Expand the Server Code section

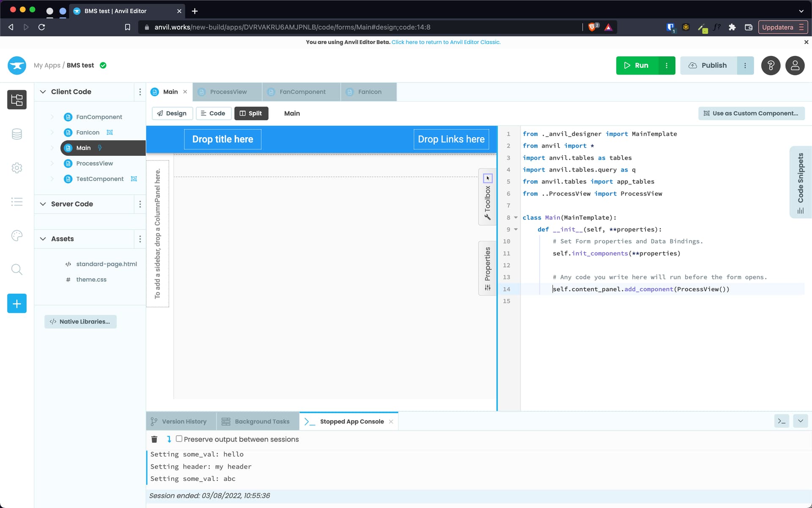[43, 204]
